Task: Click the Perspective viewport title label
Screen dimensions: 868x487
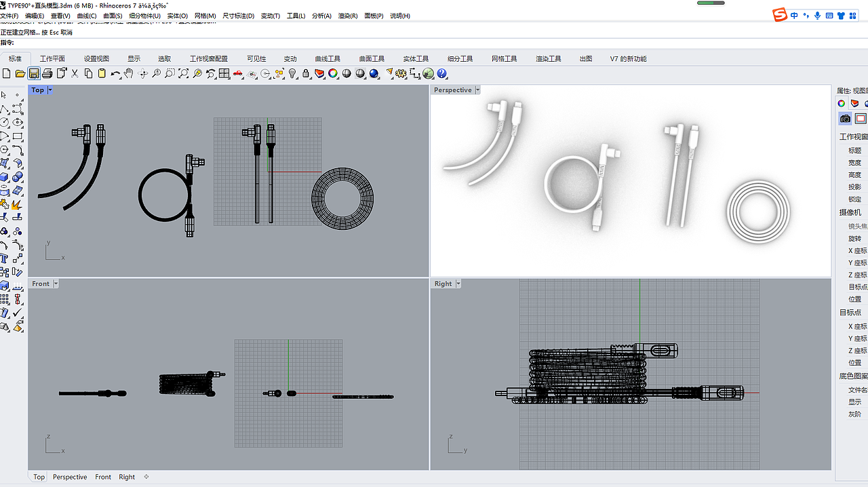Action: pyautogui.click(x=452, y=90)
